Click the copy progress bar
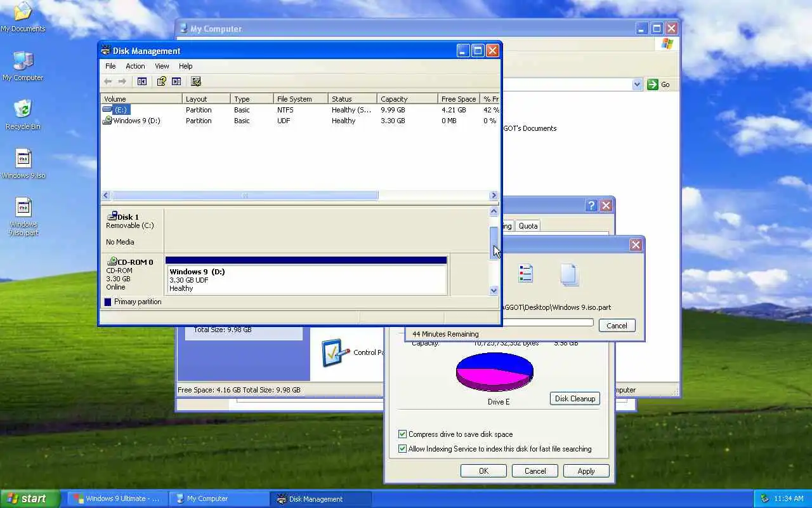The image size is (812, 508). tap(548, 323)
